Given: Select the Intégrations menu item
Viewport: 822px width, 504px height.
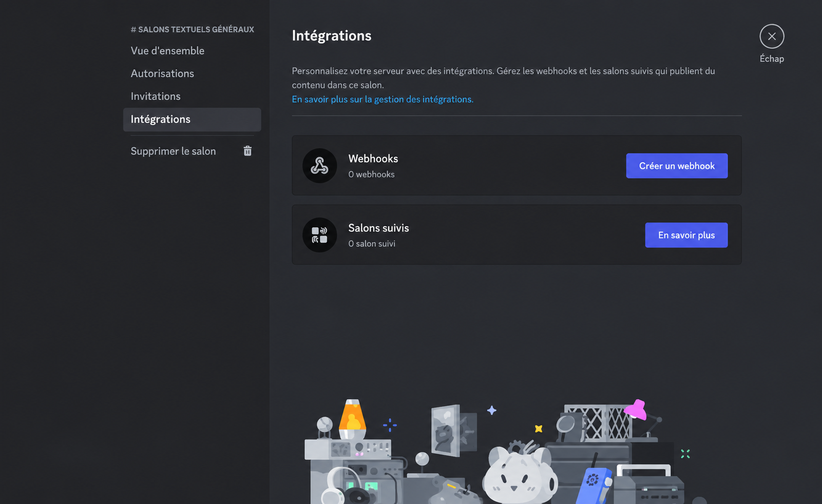Looking at the screenshot, I should 192,120.
